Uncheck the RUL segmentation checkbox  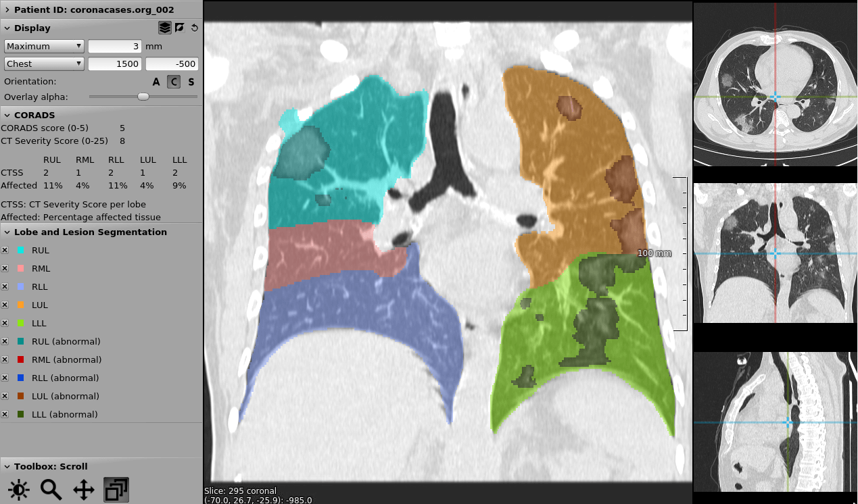pyautogui.click(x=5, y=250)
